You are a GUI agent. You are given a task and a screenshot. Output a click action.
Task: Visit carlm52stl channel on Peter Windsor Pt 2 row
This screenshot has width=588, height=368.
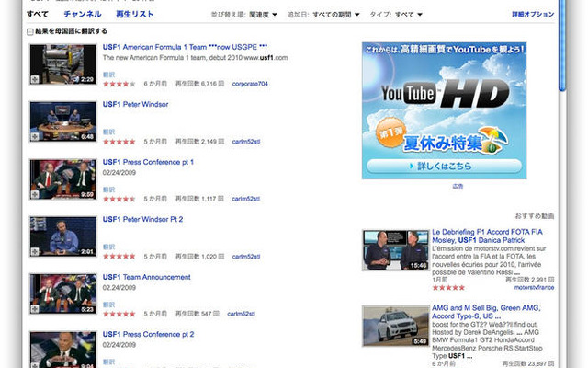pos(246,257)
